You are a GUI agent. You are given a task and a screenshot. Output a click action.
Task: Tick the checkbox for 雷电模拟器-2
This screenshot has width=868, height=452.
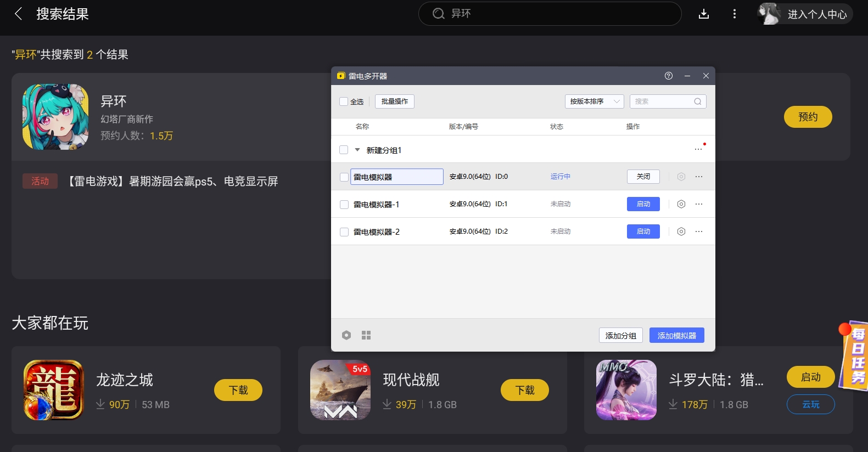pyautogui.click(x=344, y=232)
